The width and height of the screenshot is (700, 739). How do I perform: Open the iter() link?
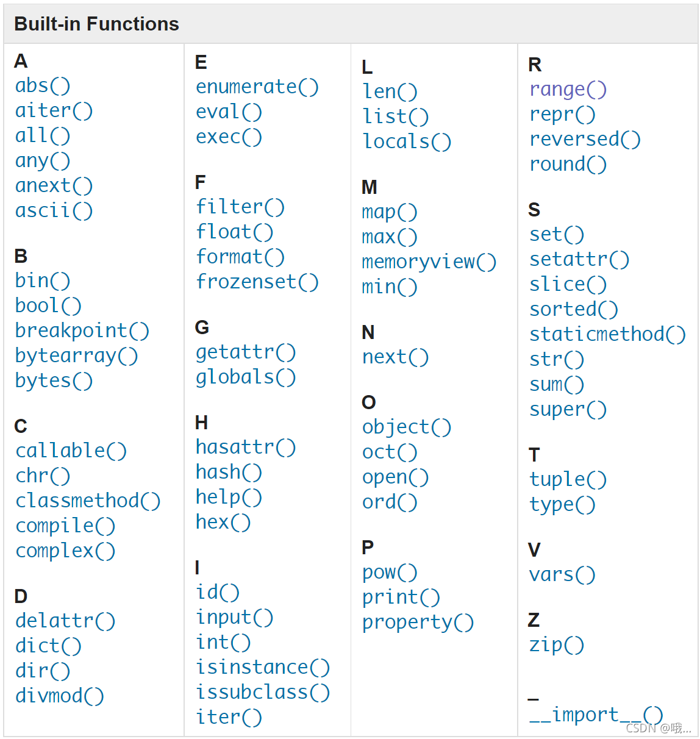pyautogui.click(x=229, y=718)
